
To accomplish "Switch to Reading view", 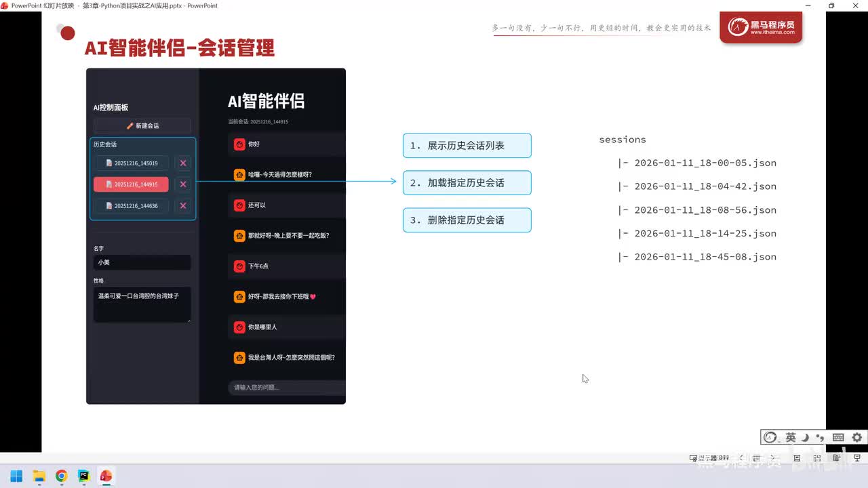I will pyautogui.click(x=837, y=458).
